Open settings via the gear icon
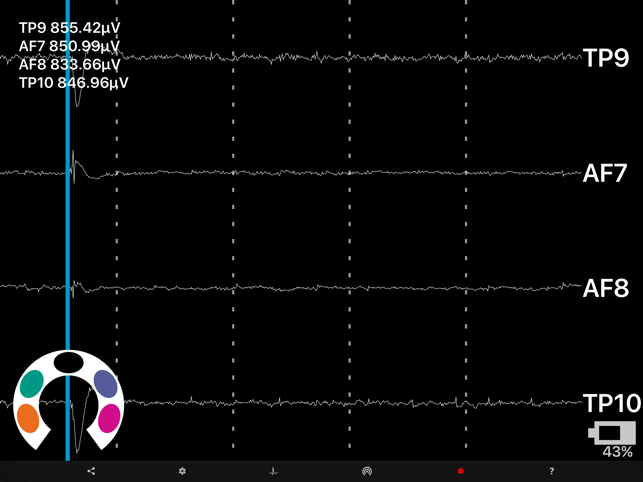 182,471
